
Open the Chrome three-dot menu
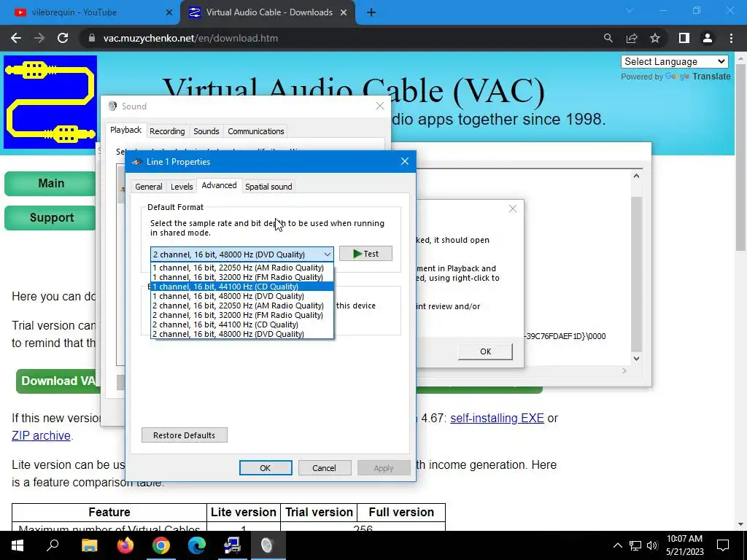pyautogui.click(x=731, y=38)
